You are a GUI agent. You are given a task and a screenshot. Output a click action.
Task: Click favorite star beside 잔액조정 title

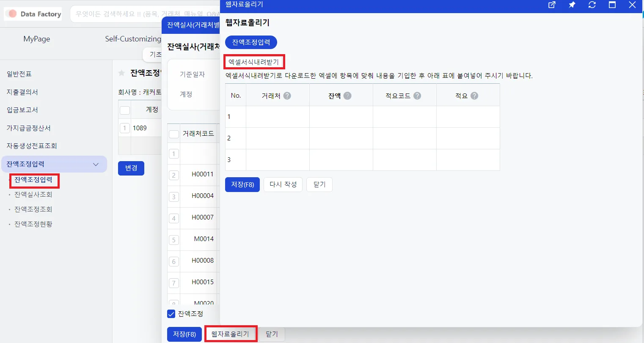pyautogui.click(x=121, y=73)
